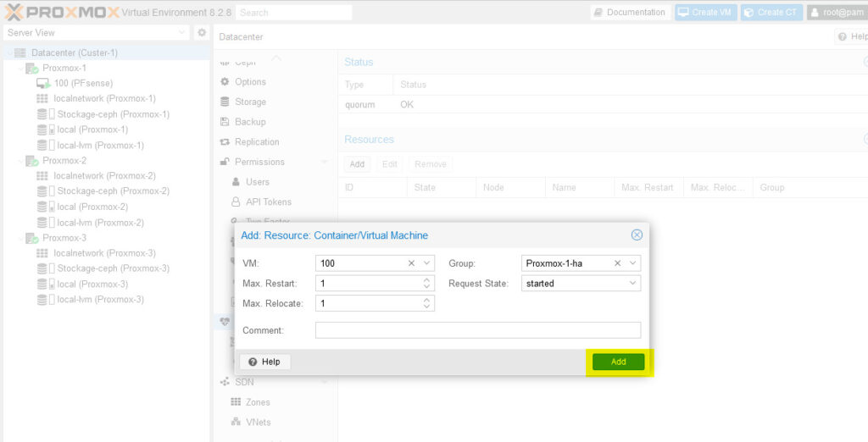This screenshot has width=868, height=442.
Task: Select Datacenter (Custer-1) in the tree
Action: tap(75, 52)
